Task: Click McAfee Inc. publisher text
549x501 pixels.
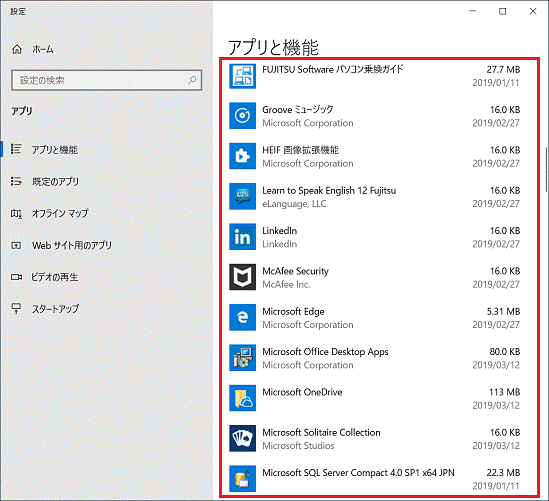Action: point(286,284)
